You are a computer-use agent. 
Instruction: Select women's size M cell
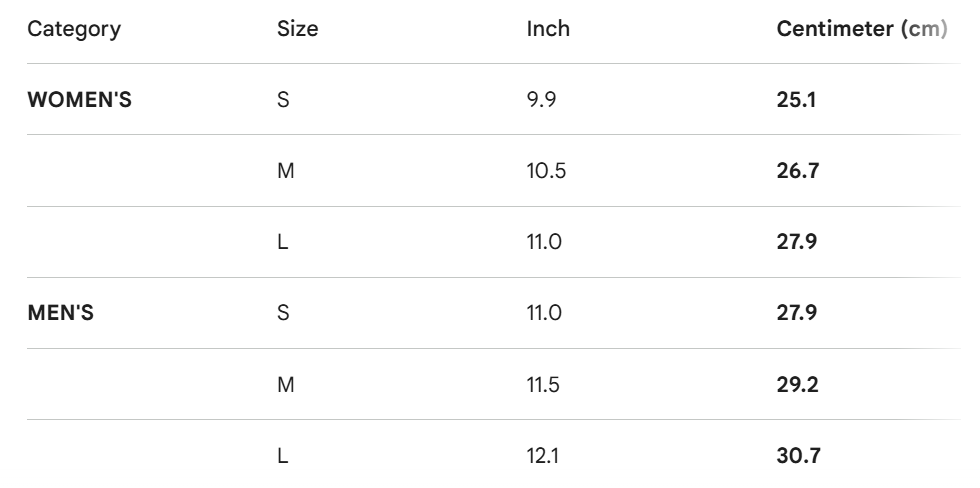coord(286,171)
